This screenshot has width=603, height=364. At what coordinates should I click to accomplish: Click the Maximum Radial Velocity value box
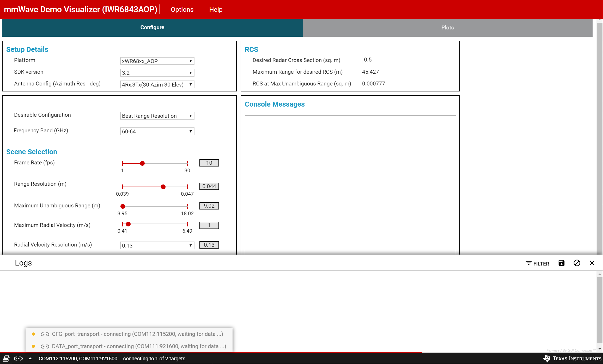tap(209, 225)
